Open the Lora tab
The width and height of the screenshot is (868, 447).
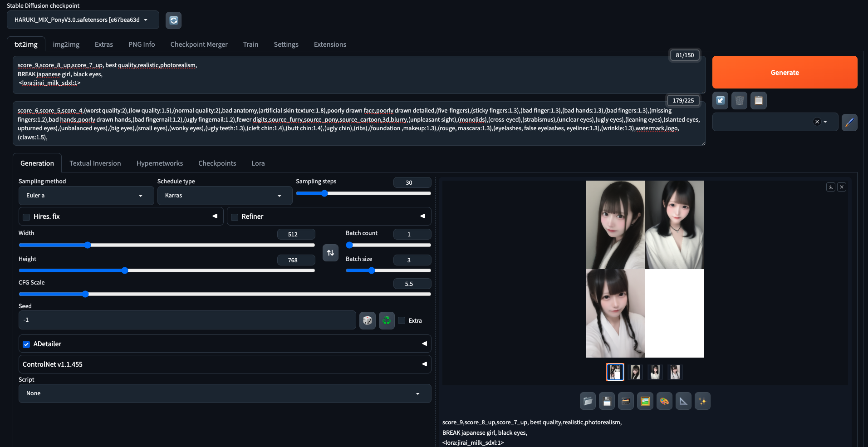(258, 163)
